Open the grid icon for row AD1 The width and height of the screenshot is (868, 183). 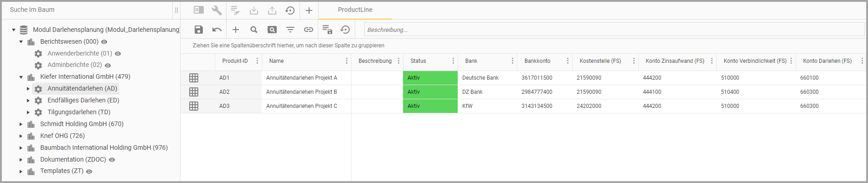coord(194,78)
